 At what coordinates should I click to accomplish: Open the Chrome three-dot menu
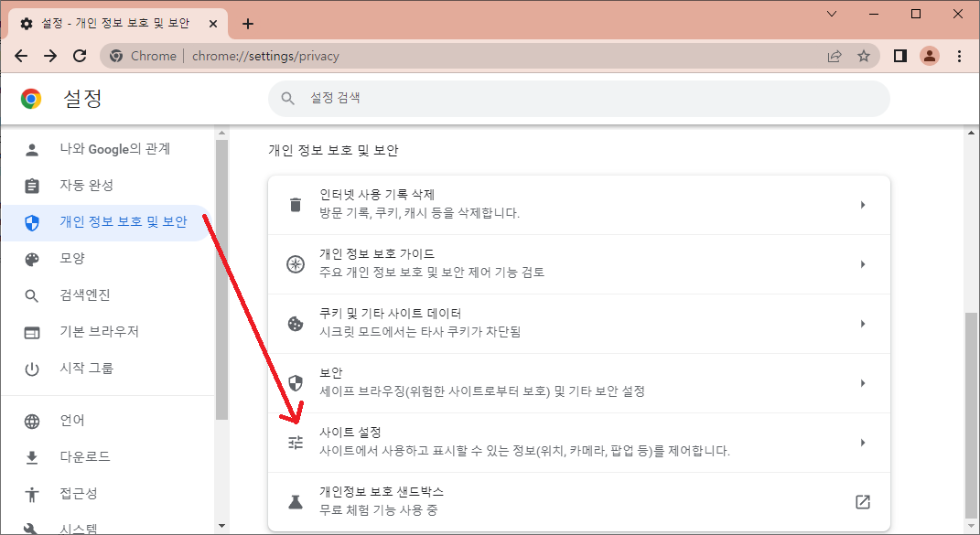coord(959,56)
